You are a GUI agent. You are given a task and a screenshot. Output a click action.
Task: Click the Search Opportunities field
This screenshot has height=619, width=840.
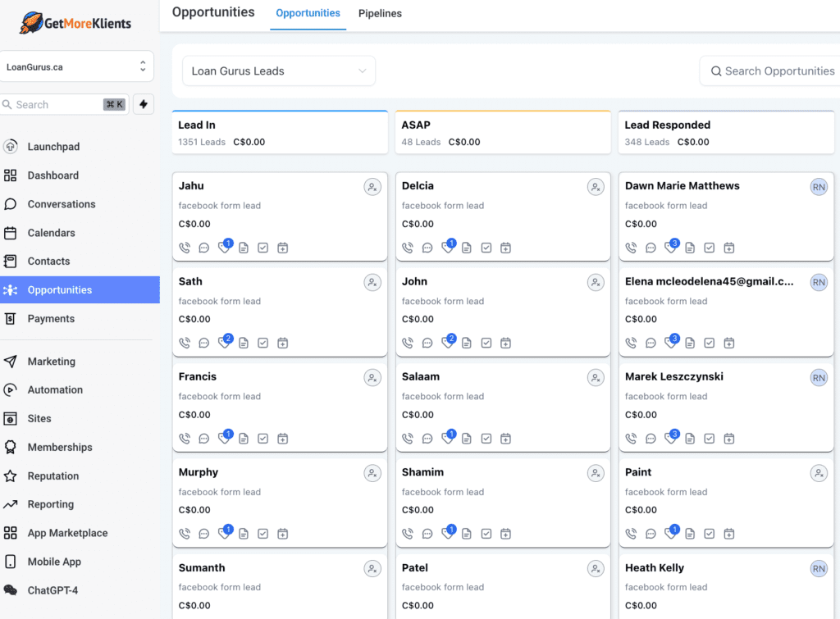[775, 71]
